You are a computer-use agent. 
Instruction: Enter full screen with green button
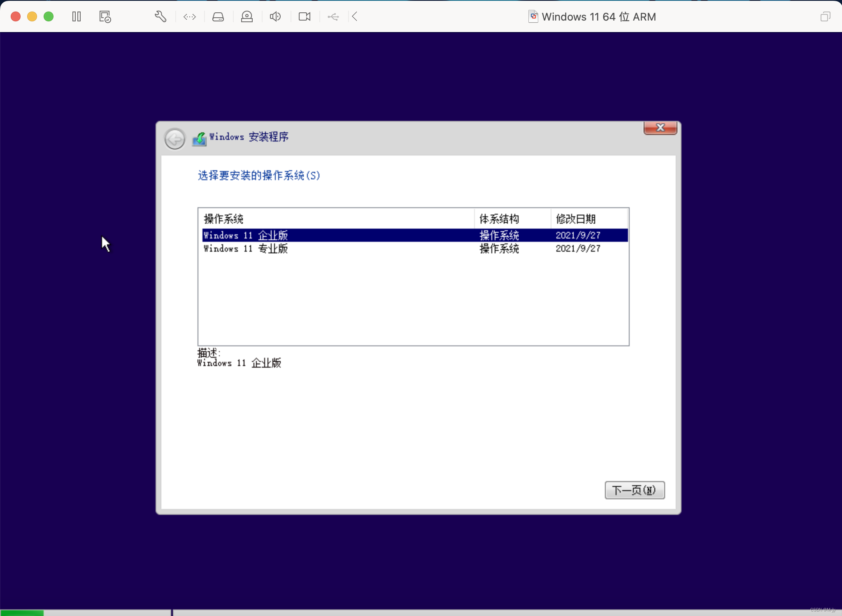click(49, 16)
